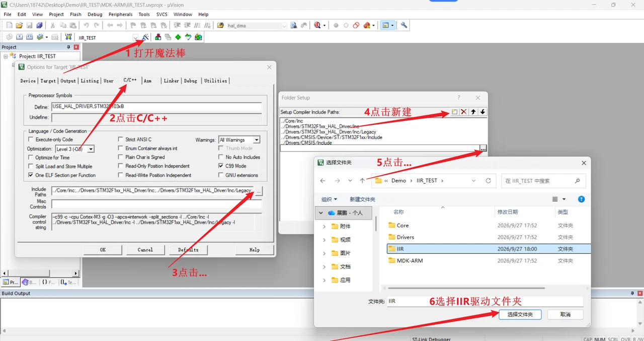Screen dimensions: 644x341
Task: Switch to the C/C++ tab
Action: coord(130,80)
